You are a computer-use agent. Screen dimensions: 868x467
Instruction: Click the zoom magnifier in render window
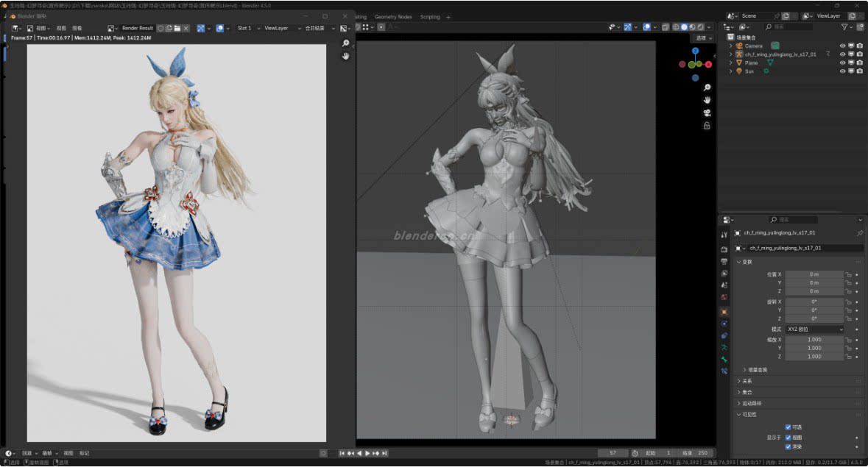(x=345, y=44)
